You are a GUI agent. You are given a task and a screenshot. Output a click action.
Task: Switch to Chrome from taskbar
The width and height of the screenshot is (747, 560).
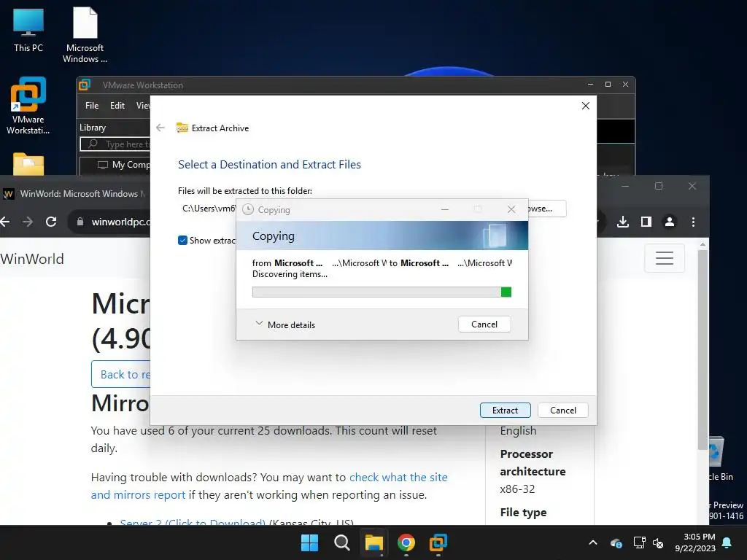coord(406,542)
